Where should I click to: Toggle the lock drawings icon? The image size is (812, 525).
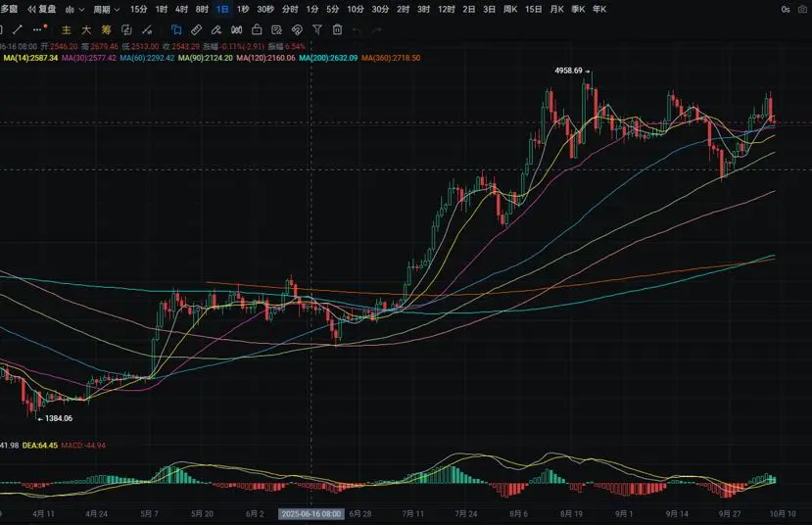(257, 30)
